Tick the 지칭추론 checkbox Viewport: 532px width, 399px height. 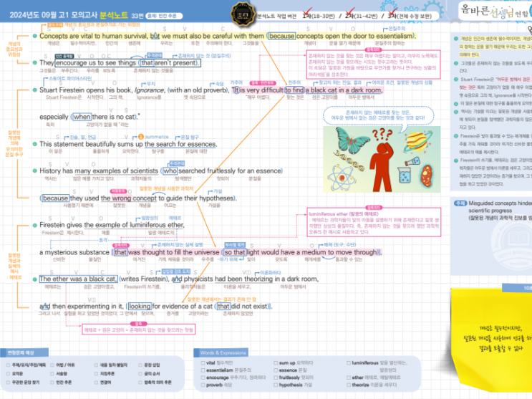pos(97,373)
